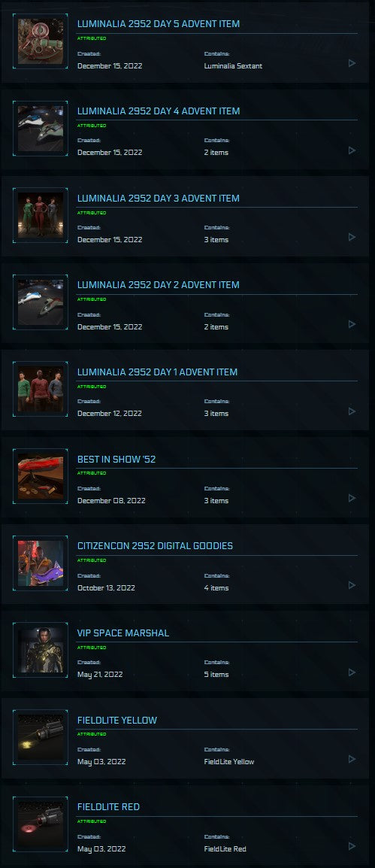Expand the Luminalia 2952 Day 5 Advent Item arrow
Viewport: 375px width, 868px height.
coord(352,63)
